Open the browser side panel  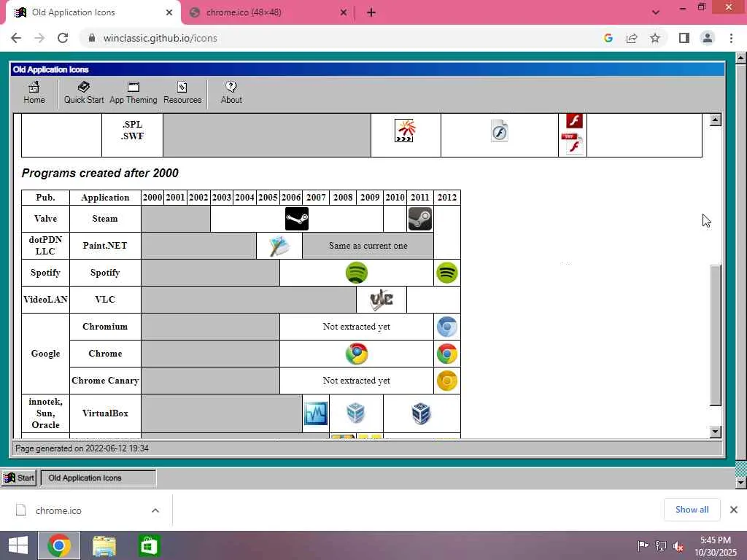click(684, 38)
